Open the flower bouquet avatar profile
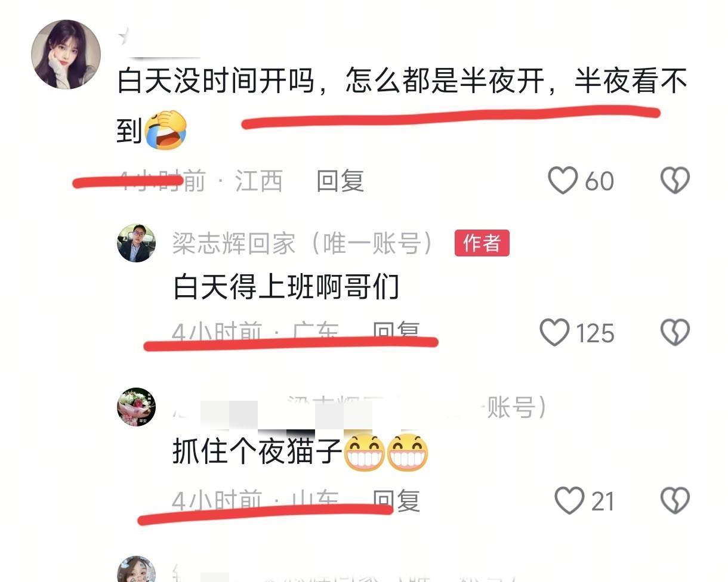Viewport: 728px width, 582px height. tap(136, 407)
